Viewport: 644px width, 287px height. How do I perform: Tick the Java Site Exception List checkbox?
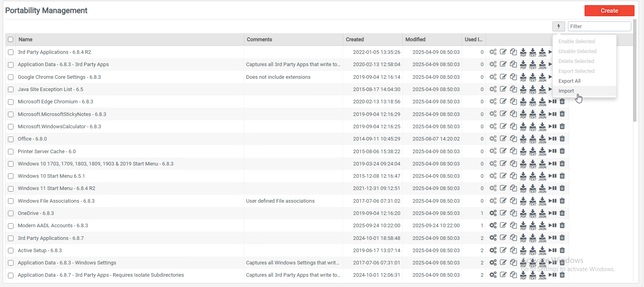tap(11, 89)
